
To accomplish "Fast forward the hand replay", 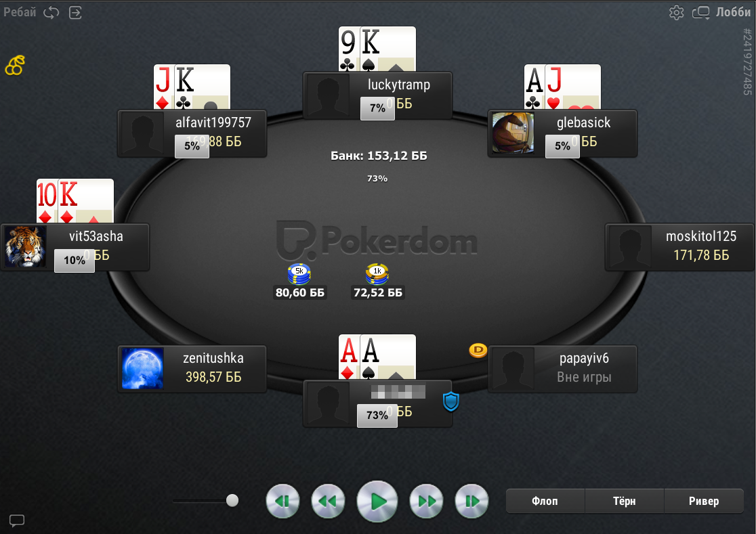I will coord(426,502).
